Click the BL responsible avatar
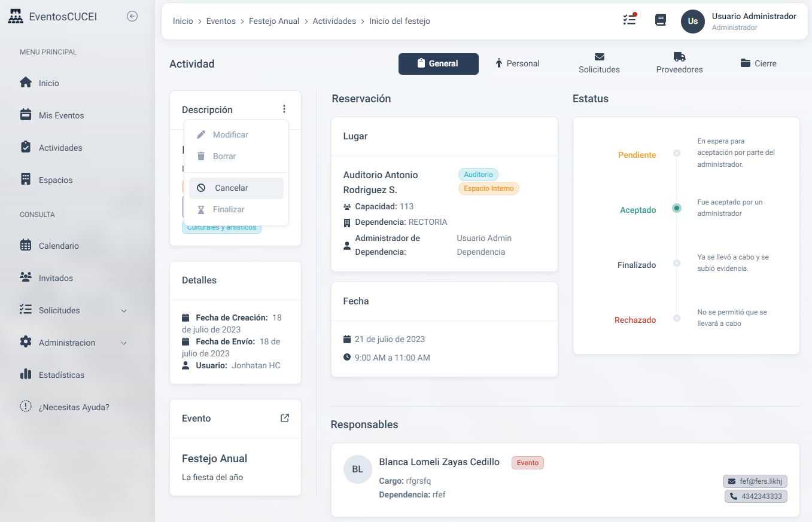This screenshot has height=522, width=812. [357, 469]
